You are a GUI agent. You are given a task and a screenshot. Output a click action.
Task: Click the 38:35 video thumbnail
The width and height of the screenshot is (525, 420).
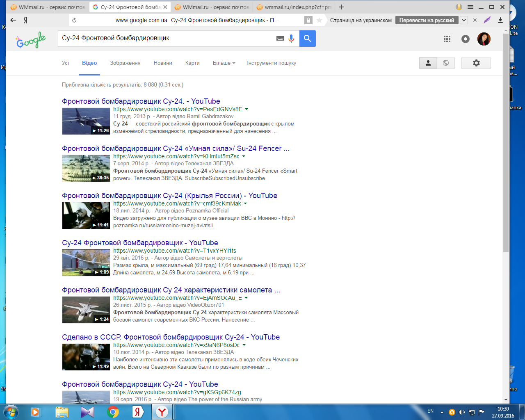click(x=86, y=168)
